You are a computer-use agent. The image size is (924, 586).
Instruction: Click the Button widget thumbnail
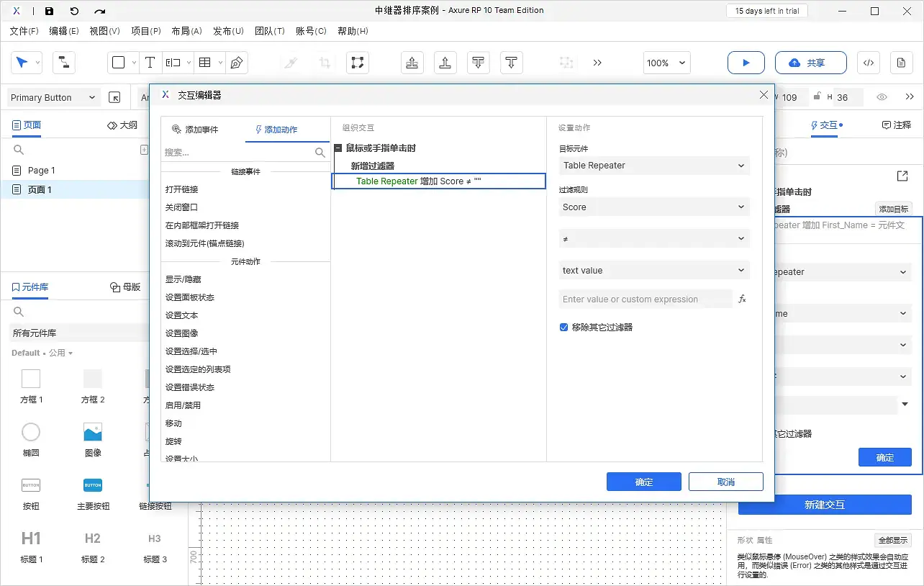click(x=31, y=485)
